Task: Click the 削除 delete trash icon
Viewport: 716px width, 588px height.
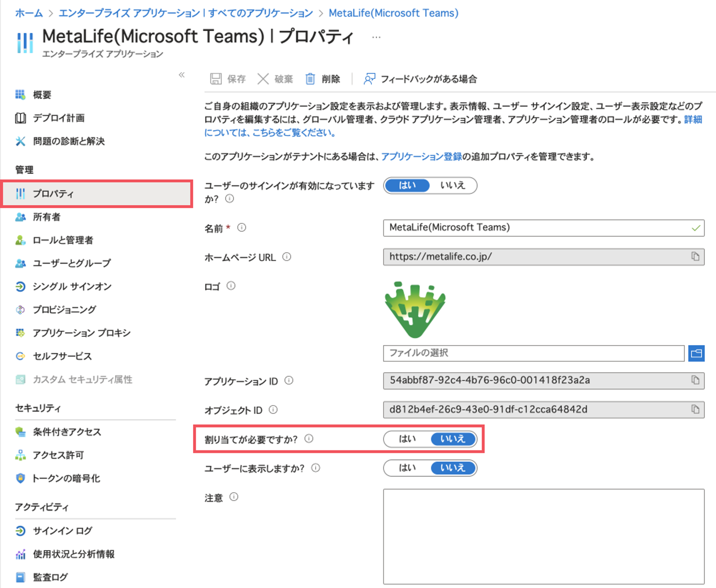Action: coord(310,79)
